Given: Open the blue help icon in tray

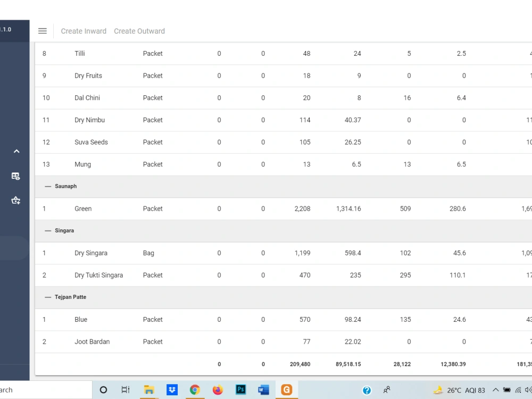Looking at the screenshot, I should (x=367, y=390).
